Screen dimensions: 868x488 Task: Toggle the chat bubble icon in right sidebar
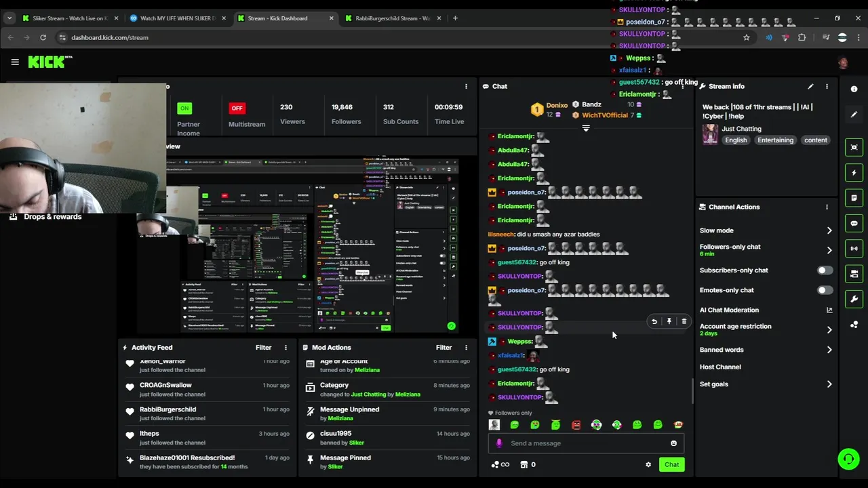[x=854, y=223]
